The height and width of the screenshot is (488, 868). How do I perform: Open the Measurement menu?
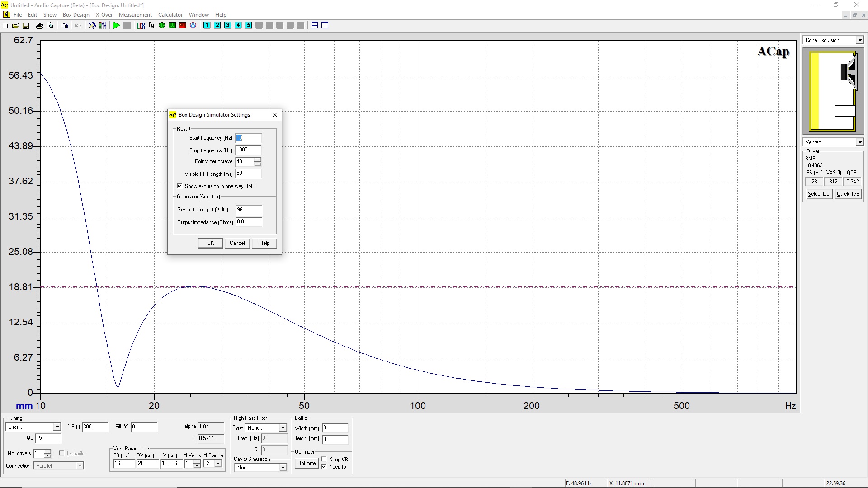point(135,15)
